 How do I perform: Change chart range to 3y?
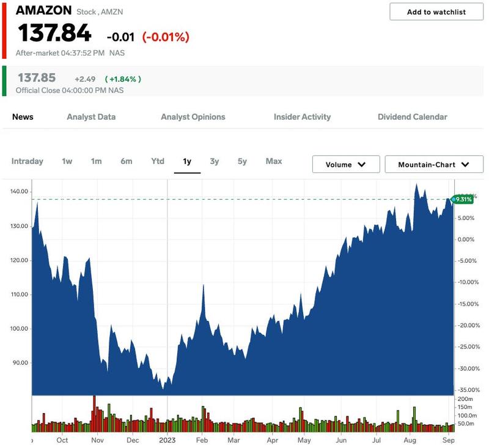(215, 161)
